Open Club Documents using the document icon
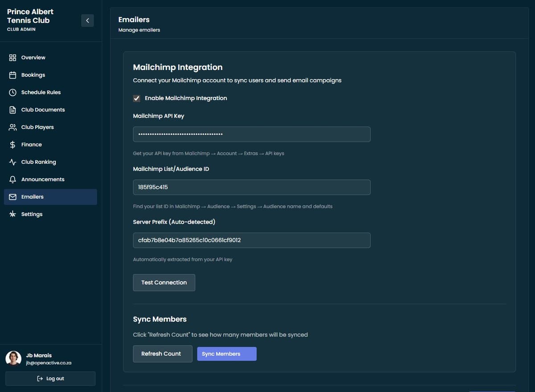Viewport: 535px width, 392px height. (13, 110)
